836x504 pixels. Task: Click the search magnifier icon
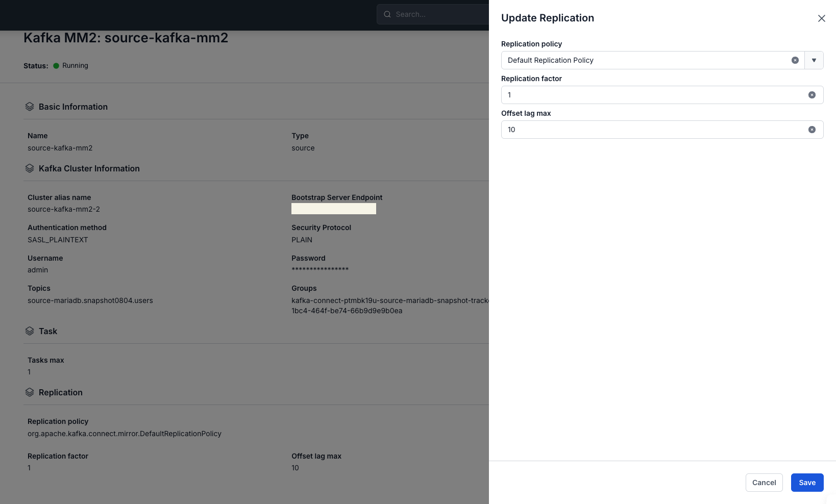coord(387,14)
